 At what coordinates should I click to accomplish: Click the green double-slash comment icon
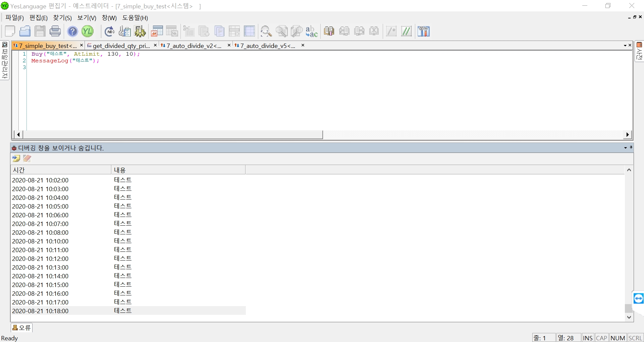pos(407,31)
